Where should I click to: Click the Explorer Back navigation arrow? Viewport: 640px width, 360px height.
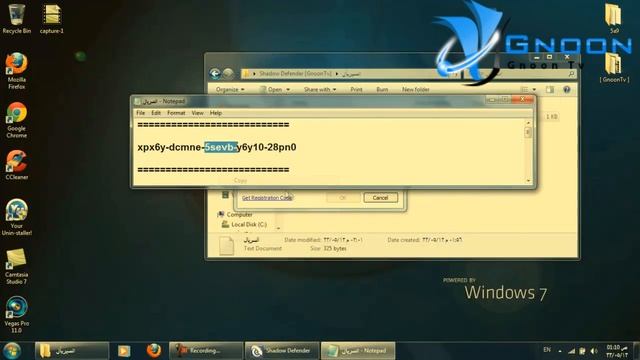pyautogui.click(x=215, y=73)
